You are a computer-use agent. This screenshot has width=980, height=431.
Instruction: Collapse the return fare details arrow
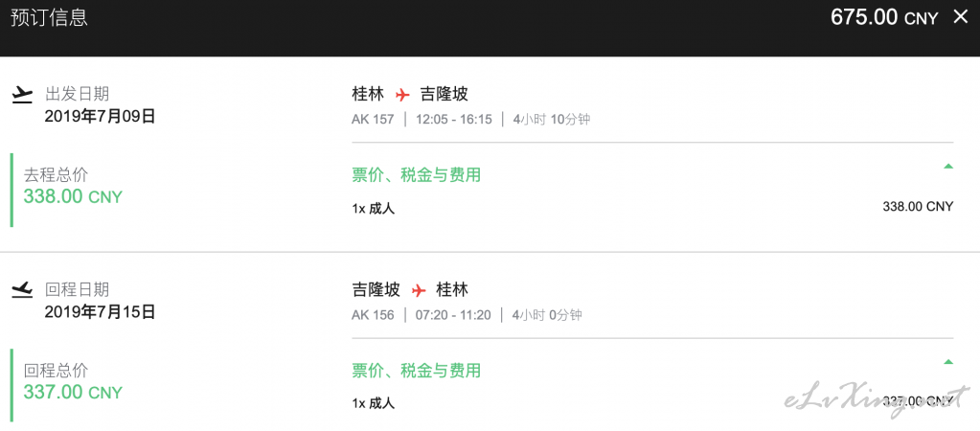(x=948, y=362)
